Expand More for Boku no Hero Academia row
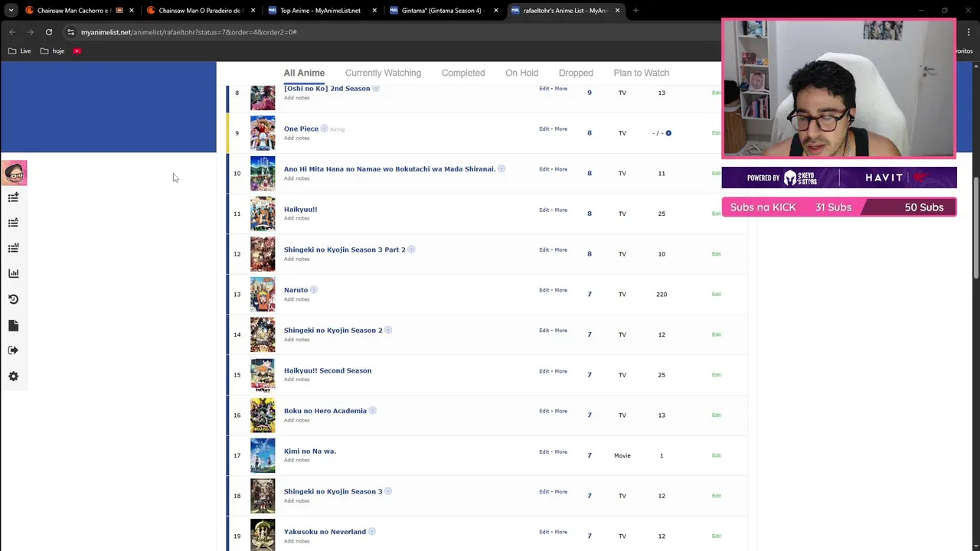Image resolution: width=980 pixels, height=551 pixels. point(561,411)
